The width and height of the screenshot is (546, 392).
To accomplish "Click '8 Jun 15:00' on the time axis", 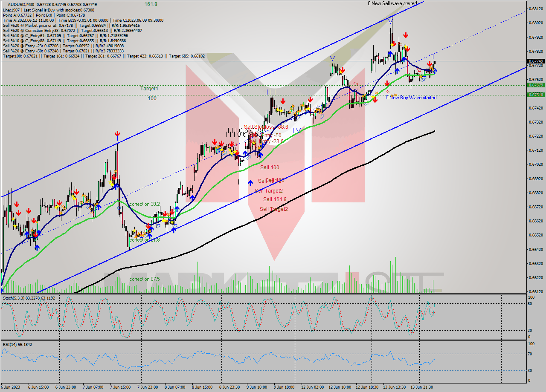I will click(202, 387).
